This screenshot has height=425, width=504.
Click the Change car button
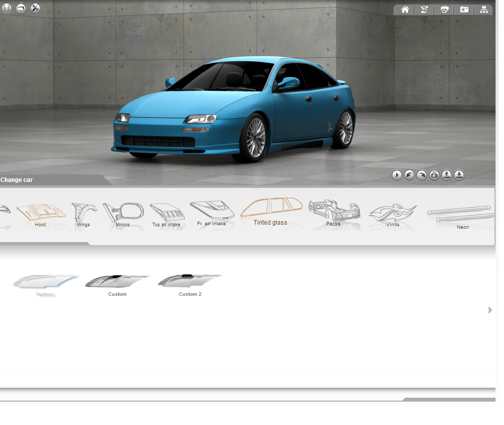[x=17, y=180]
